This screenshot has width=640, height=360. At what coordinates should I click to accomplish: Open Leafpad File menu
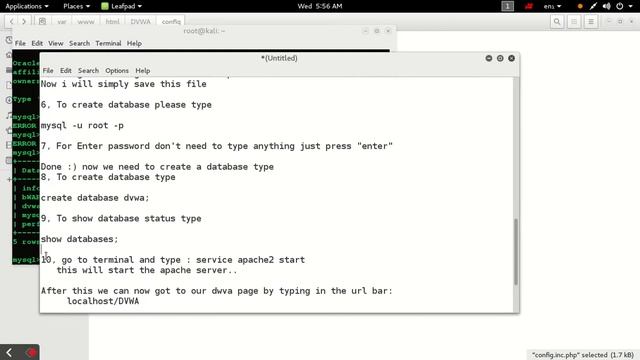[x=48, y=71]
